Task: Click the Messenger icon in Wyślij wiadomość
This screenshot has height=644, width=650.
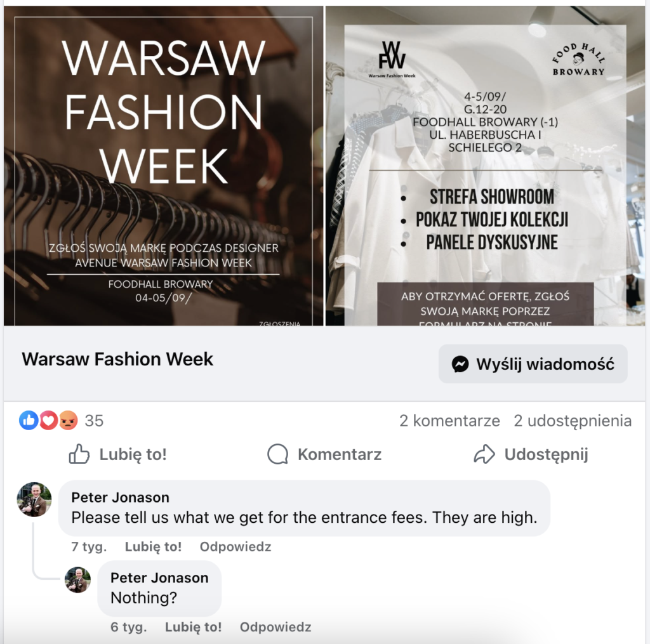Action: coord(460,364)
